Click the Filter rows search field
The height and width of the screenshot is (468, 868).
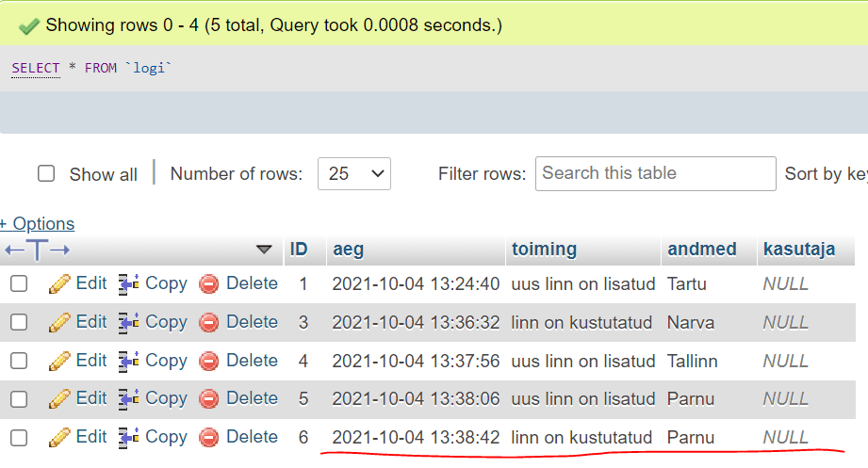[x=655, y=173]
